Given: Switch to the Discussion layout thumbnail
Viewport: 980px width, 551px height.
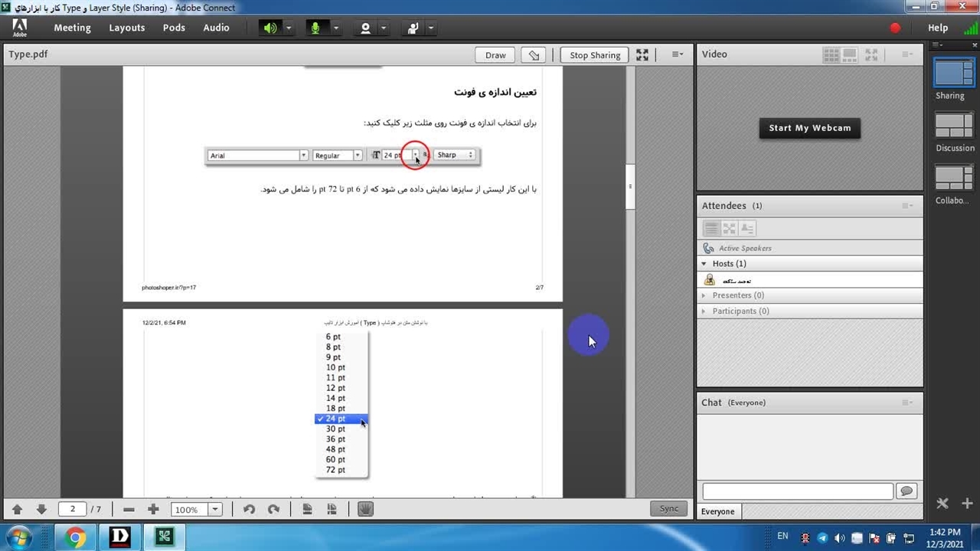Looking at the screenshot, I should point(954,125).
